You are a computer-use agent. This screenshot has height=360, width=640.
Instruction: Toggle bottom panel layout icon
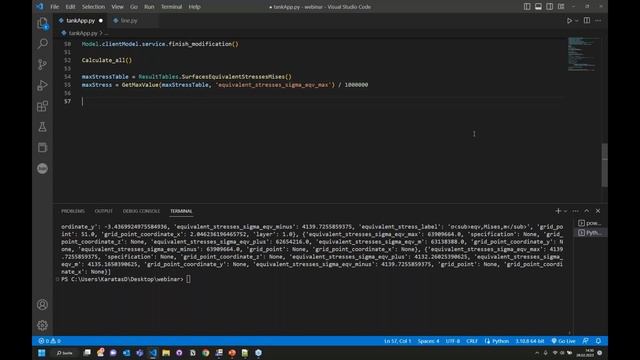tap(538, 7)
